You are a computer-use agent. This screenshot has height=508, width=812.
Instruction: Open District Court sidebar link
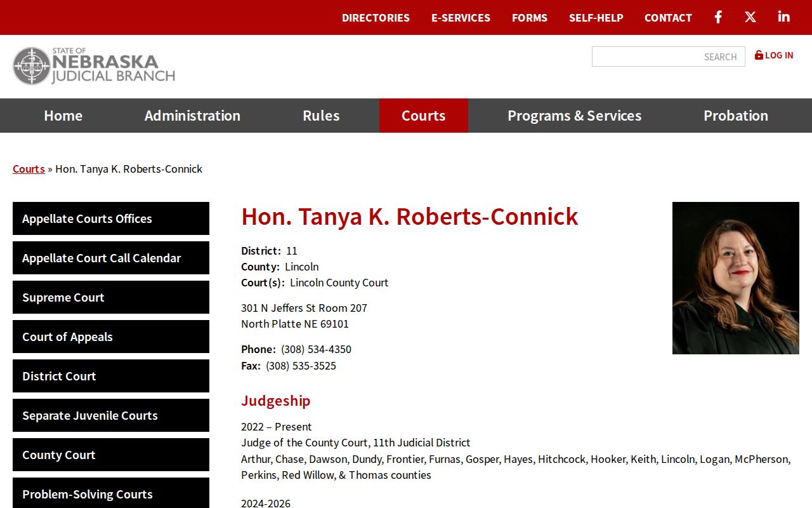click(111, 376)
